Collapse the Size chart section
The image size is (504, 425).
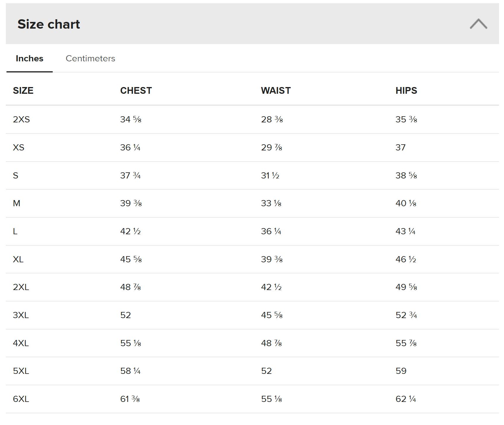click(478, 24)
